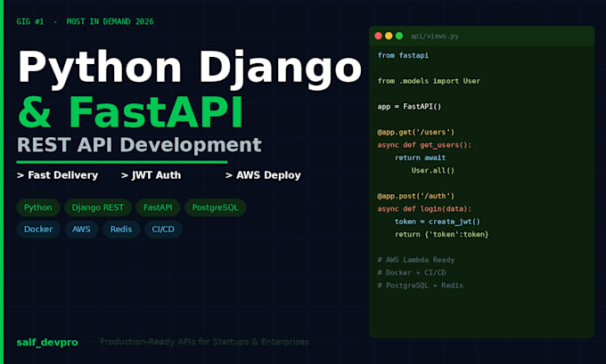Click the 'Python Django' headline
This screenshot has height=364, width=606.
(x=190, y=69)
